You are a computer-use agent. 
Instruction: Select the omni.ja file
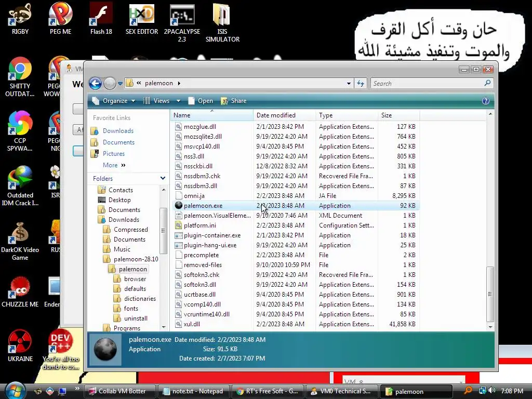194,196
